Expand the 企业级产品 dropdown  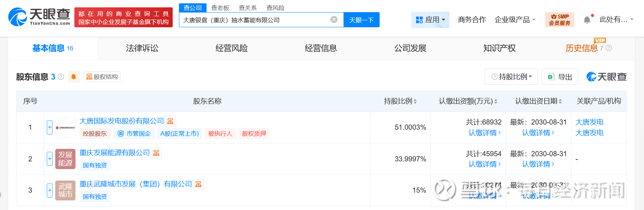(x=515, y=20)
